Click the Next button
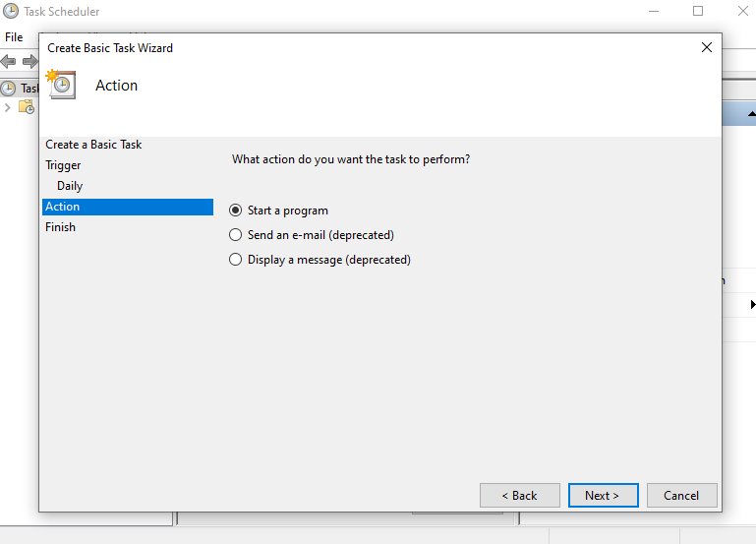Screen dimensions: 756x544 point(603,496)
